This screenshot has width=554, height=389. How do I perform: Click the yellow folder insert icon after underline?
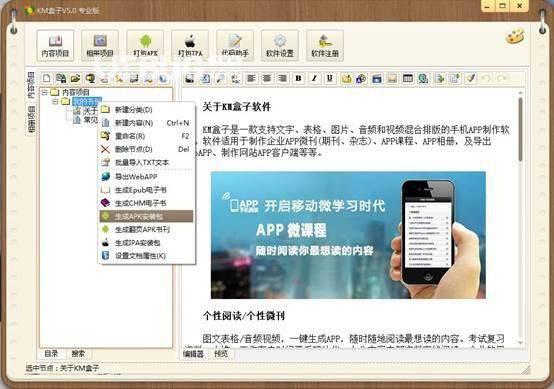coord(346,78)
